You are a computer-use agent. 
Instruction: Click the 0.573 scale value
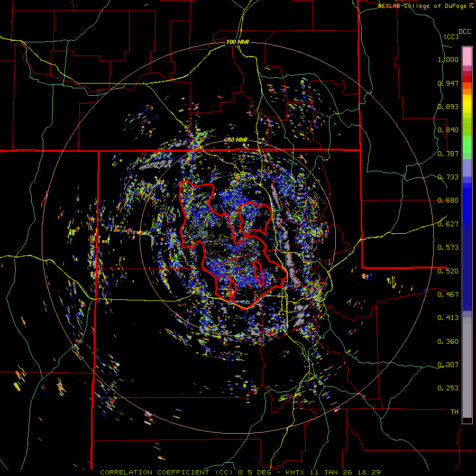pyautogui.click(x=448, y=248)
